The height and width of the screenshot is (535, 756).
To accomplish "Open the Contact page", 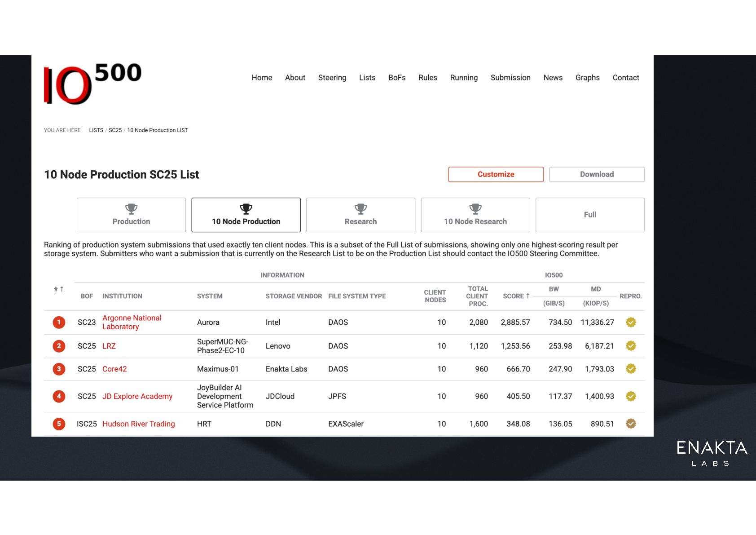I will 626,77.
